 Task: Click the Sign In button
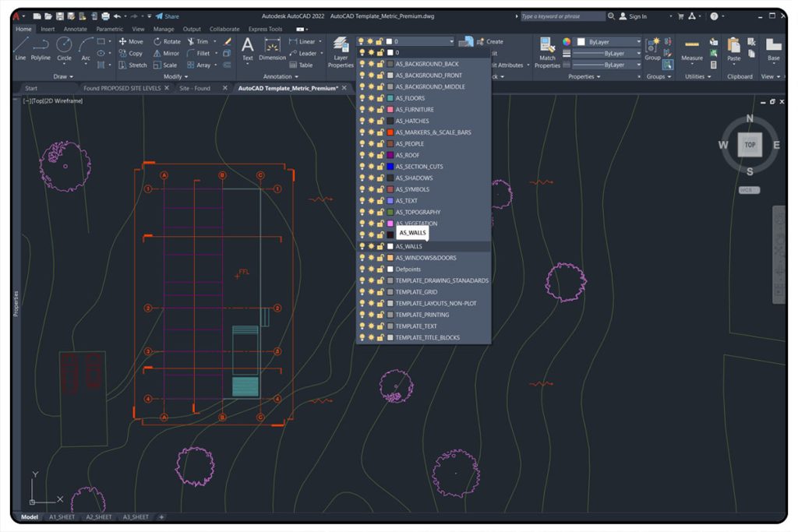pyautogui.click(x=633, y=16)
